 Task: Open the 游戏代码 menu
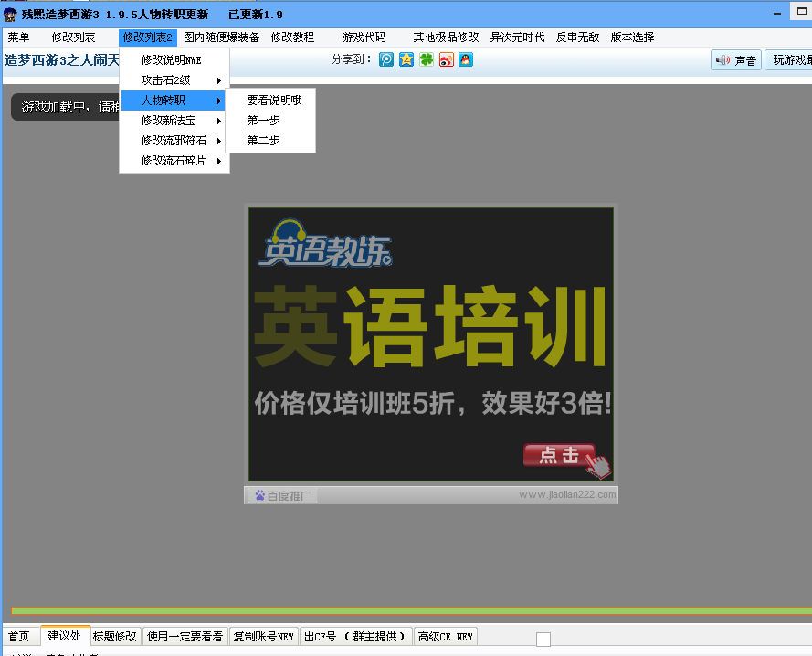(364, 37)
